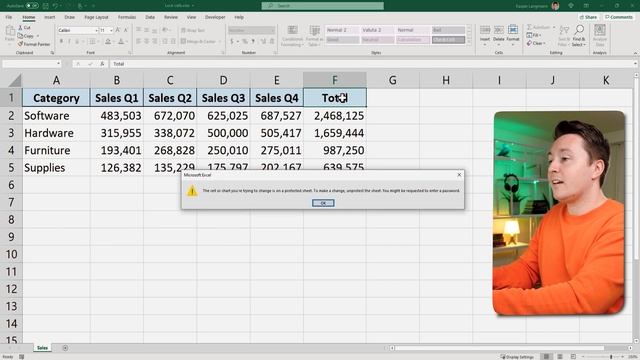Click the Save icon in the title bar

coord(45,6)
